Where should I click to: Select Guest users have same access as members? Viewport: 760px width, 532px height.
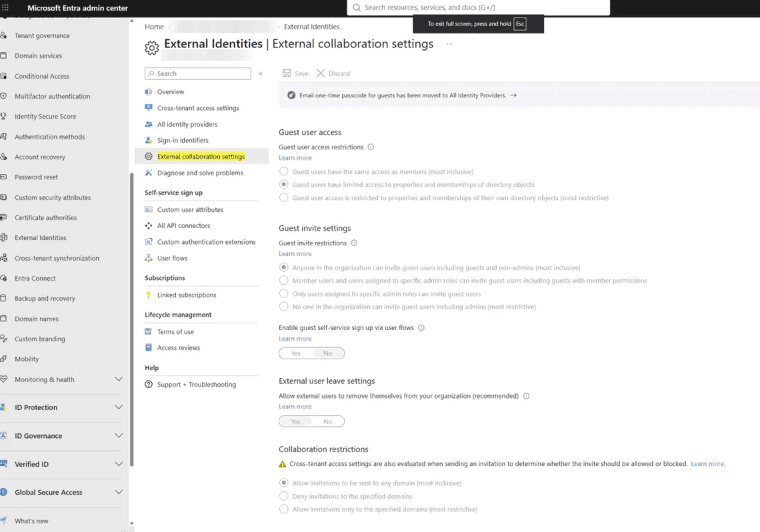point(284,171)
